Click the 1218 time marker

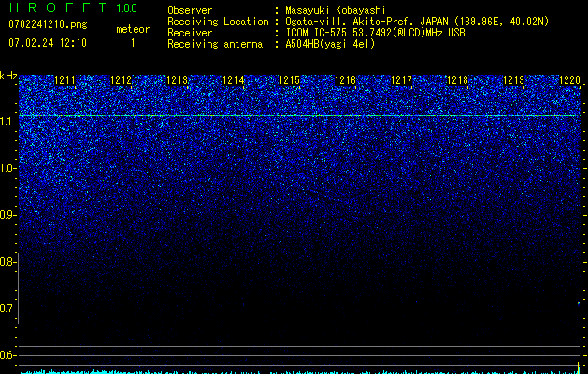point(457,79)
